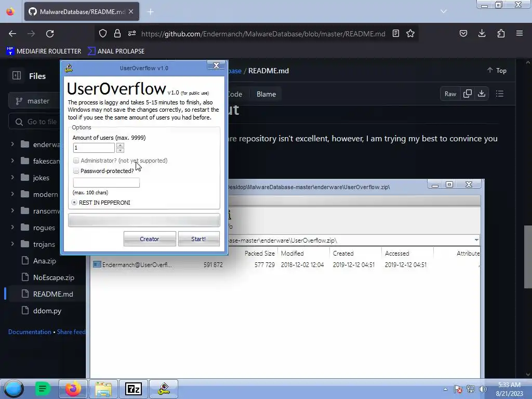This screenshot has width=532, height=399.
Task: Sort 7-Zip list by Packed Size
Action: (260, 254)
